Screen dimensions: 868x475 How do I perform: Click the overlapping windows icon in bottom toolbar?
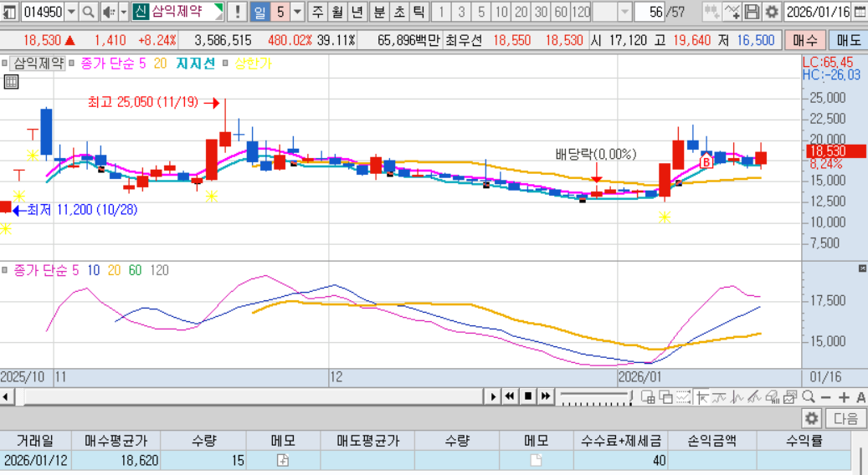[666, 397]
